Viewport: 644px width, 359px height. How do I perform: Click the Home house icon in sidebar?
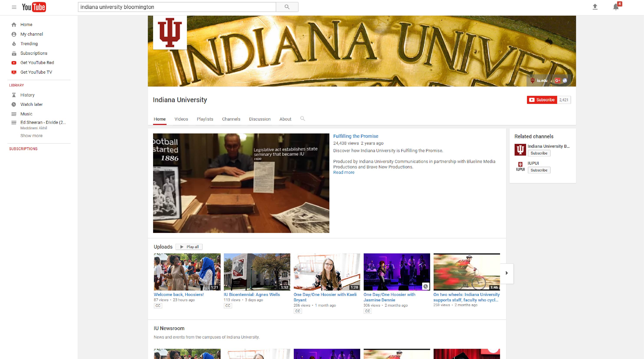tap(14, 25)
